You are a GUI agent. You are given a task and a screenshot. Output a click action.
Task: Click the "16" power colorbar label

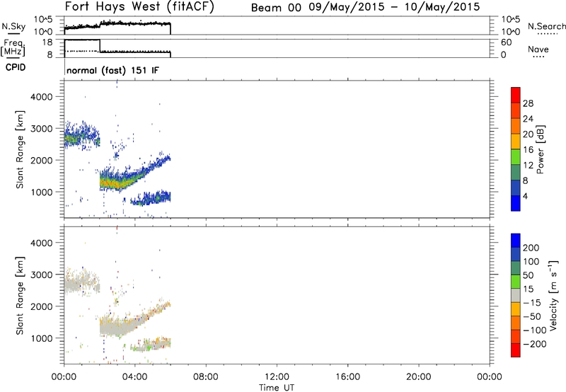528,150
